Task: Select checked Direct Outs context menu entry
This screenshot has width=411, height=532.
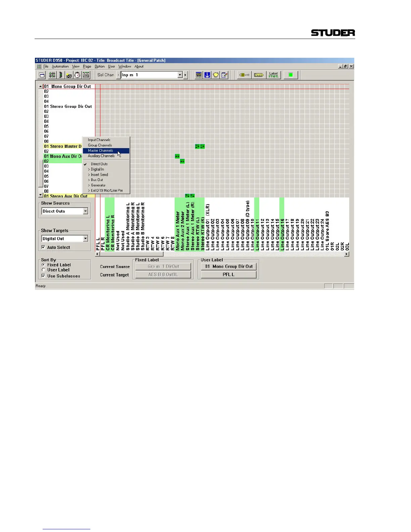Action: click(106, 164)
